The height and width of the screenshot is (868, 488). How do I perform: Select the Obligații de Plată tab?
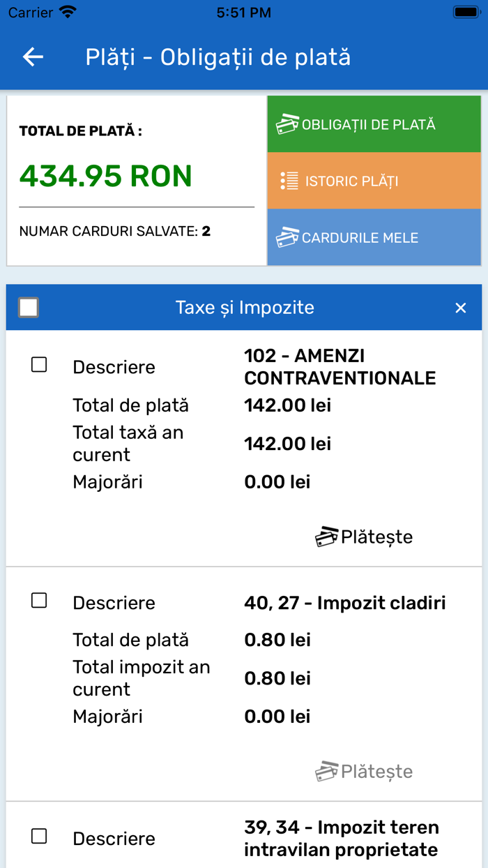[374, 123]
